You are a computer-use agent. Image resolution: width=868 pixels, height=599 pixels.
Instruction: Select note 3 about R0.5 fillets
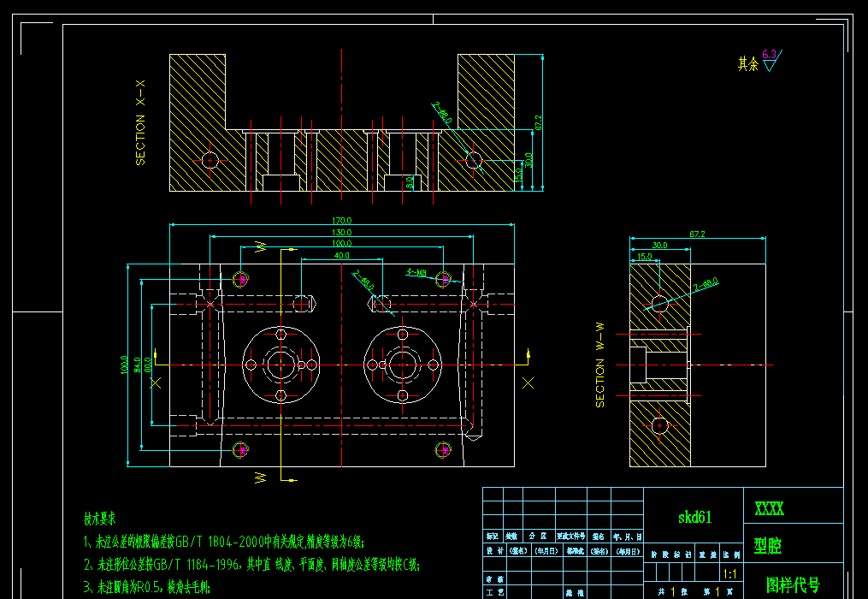coord(147,587)
